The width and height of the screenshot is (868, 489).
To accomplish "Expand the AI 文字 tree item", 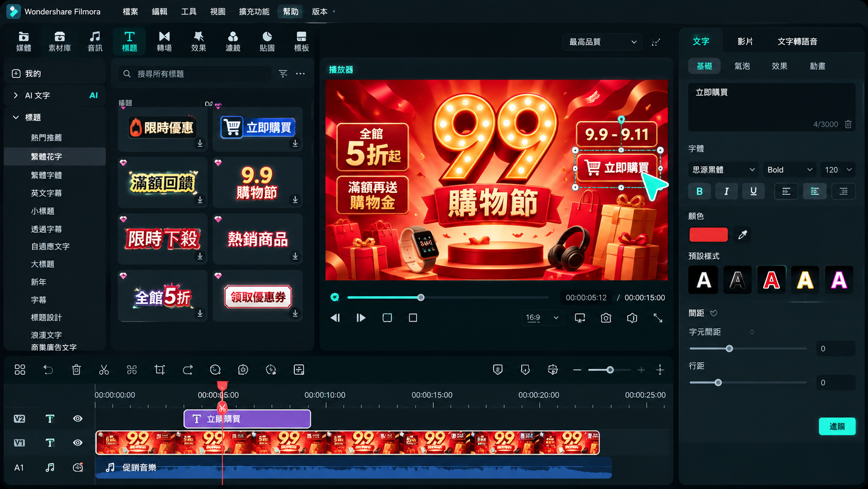I will point(16,95).
